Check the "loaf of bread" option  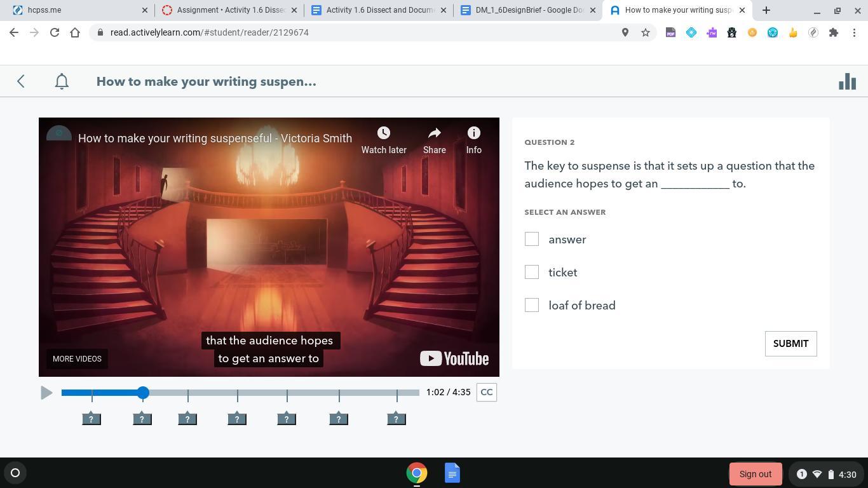[532, 305]
